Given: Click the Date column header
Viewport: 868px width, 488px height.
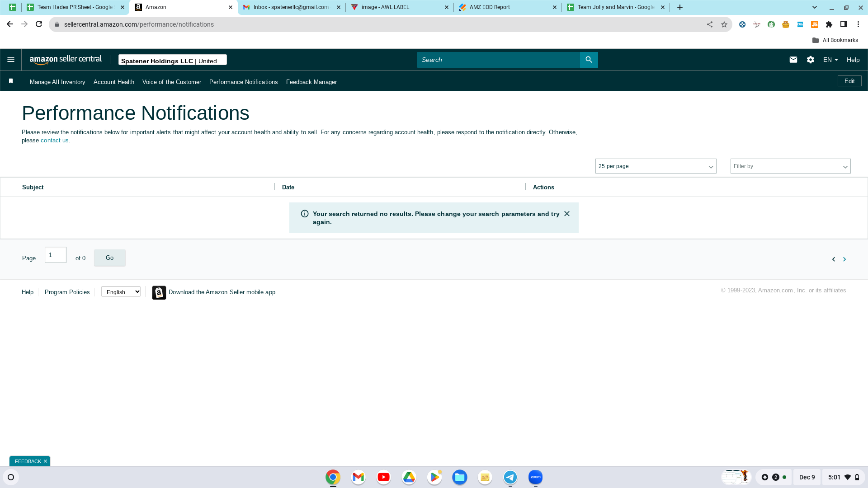Looking at the screenshot, I should (288, 187).
